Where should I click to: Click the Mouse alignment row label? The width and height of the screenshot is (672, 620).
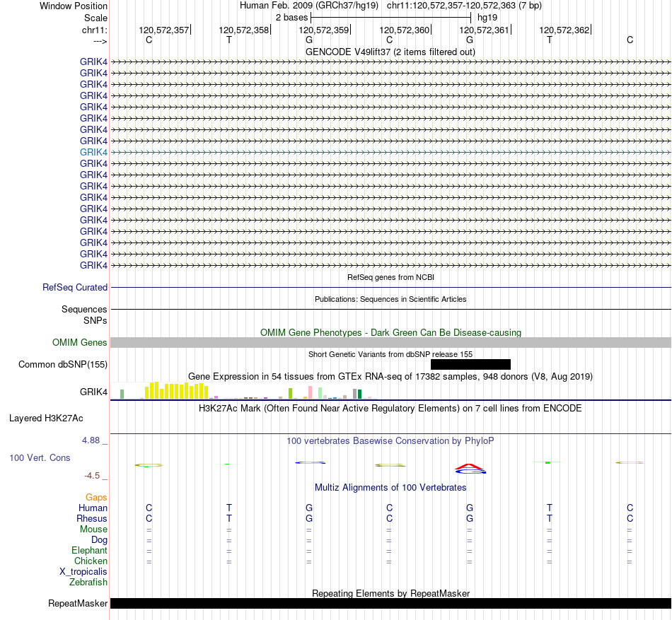click(x=93, y=530)
